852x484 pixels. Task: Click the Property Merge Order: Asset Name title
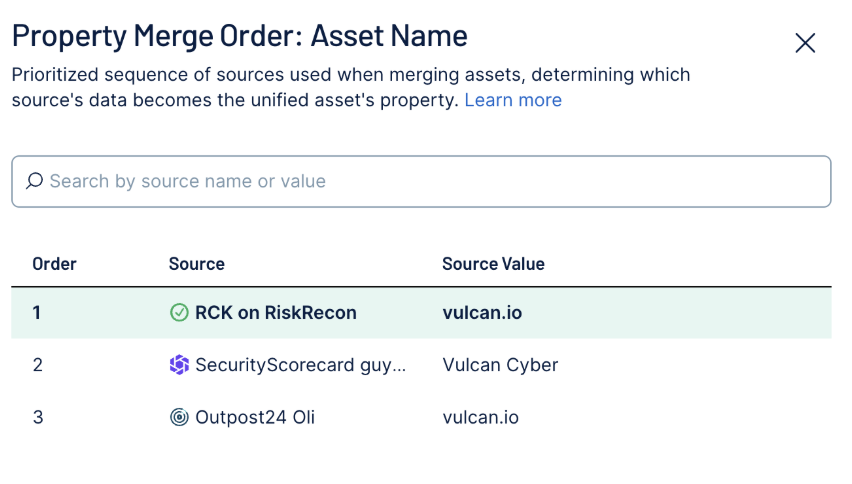tap(240, 36)
